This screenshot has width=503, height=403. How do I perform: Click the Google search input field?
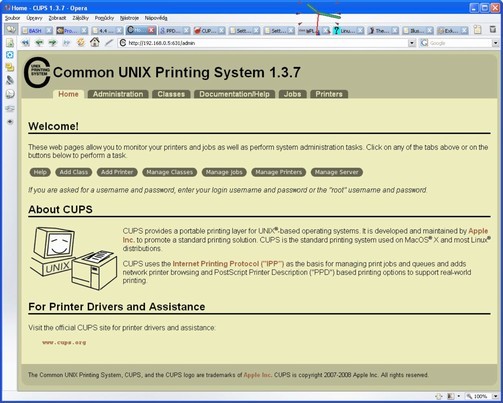[x=460, y=43]
